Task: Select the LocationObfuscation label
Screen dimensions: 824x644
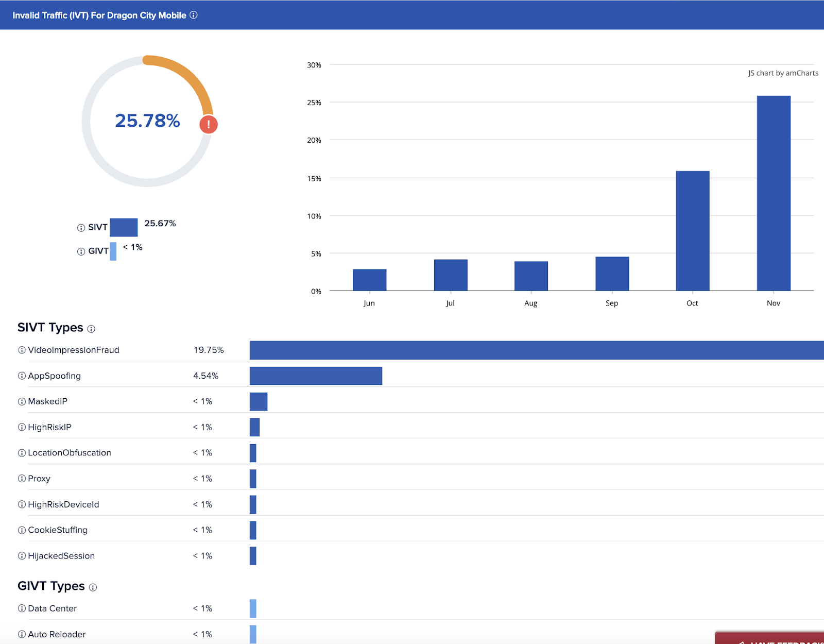Action: 70,453
